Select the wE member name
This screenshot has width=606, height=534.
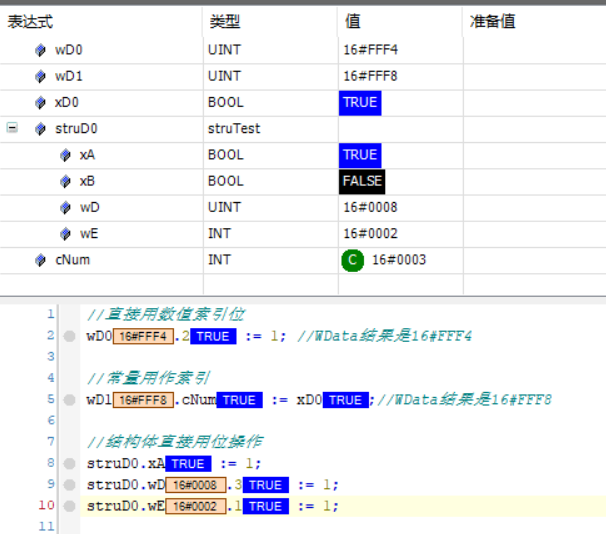click(x=89, y=234)
